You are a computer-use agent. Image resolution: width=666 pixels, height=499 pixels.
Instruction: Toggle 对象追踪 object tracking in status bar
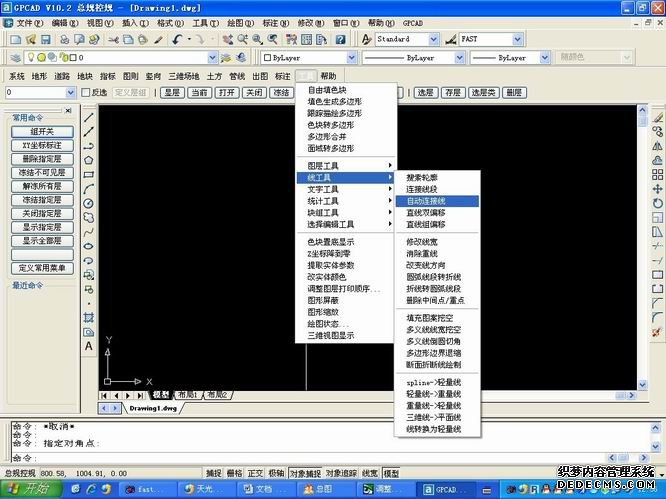341,473
